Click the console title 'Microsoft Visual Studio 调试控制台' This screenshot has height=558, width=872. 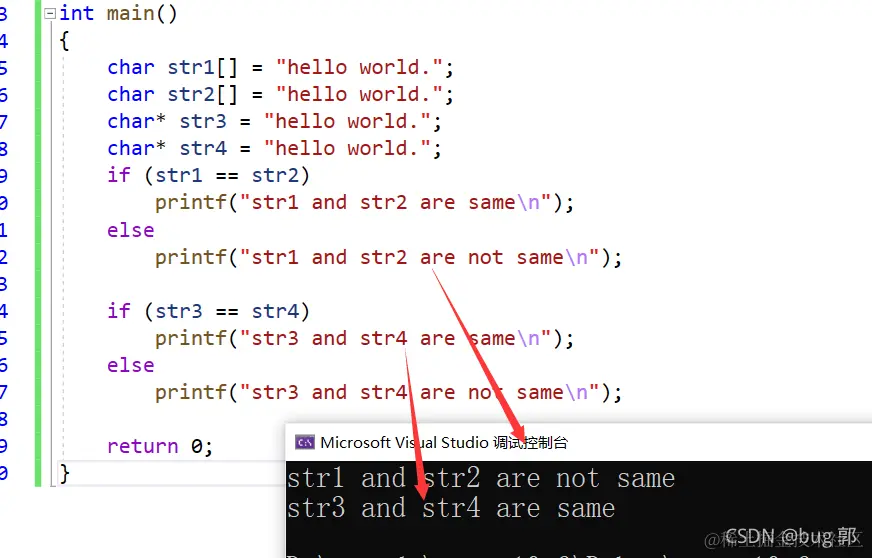[444, 442]
